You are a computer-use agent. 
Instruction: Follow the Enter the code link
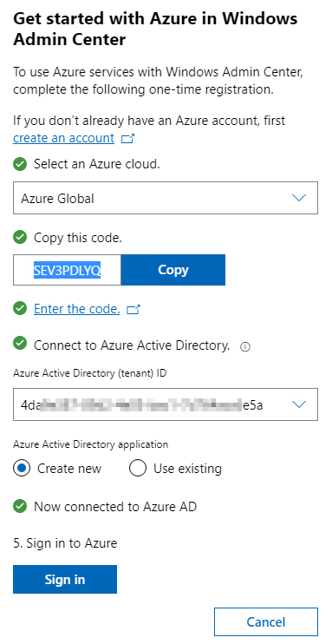pyautogui.click(x=77, y=309)
